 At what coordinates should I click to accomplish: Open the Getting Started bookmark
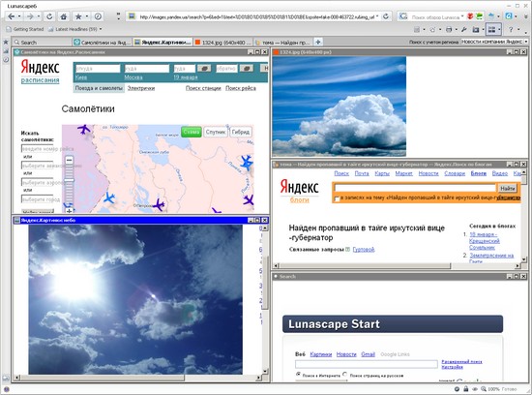[x=25, y=29]
